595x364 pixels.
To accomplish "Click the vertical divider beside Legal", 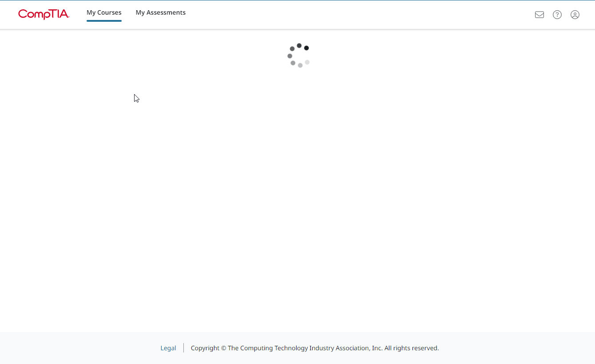I will 183,348.
